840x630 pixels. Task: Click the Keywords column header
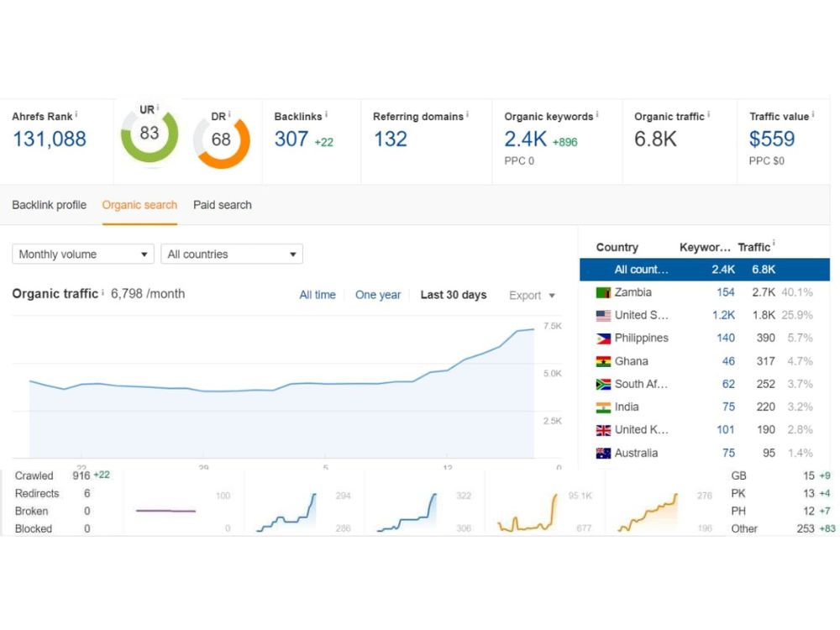705,248
